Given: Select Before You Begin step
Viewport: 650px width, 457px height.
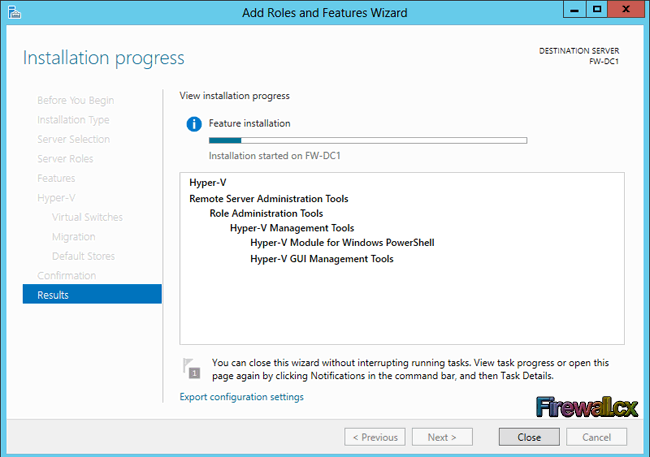Looking at the screenshot, I should pyautogui.click(x=75, y=100).
